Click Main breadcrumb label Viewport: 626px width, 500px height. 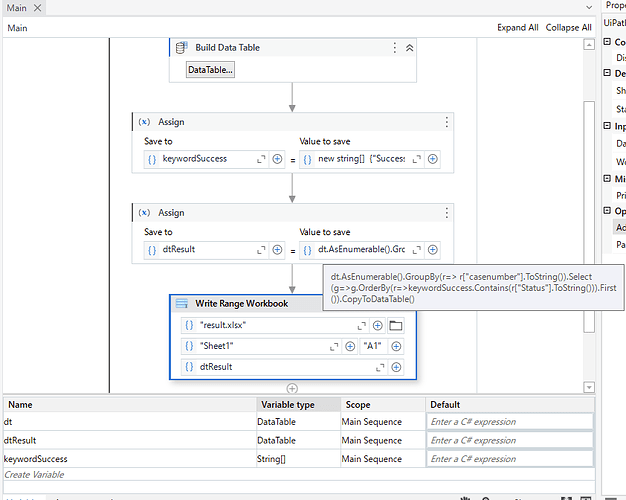click(x=18, y=28)
